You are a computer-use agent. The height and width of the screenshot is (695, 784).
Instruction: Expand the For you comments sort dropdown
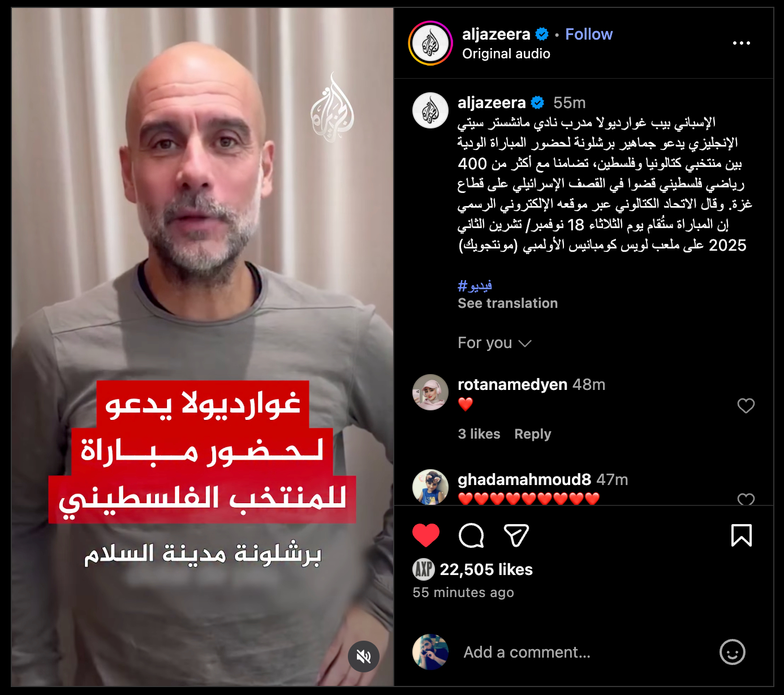[494, 343]
